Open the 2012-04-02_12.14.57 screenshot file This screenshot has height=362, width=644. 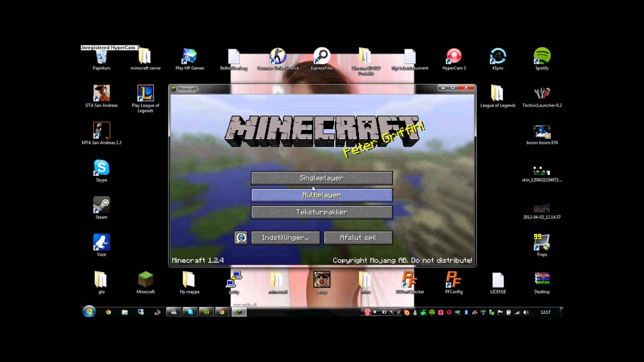point(542,211)
